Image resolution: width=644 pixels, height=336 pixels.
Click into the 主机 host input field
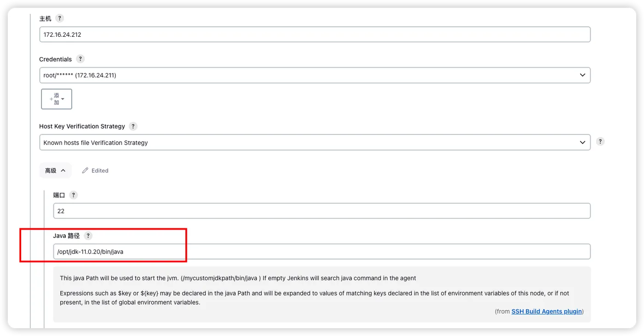tap(315, 35)
